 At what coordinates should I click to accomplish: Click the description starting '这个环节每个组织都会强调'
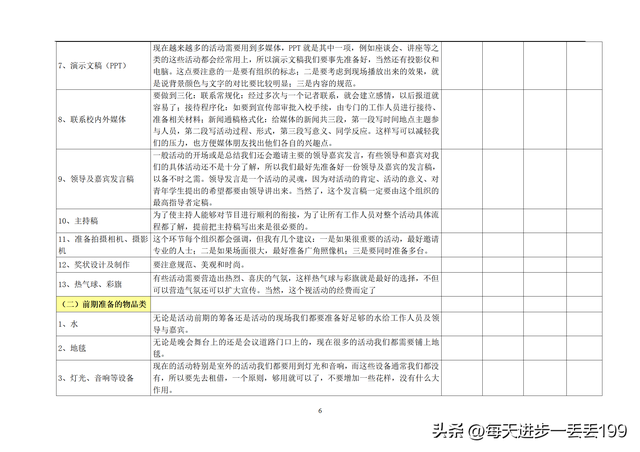[x=296, y=245]
